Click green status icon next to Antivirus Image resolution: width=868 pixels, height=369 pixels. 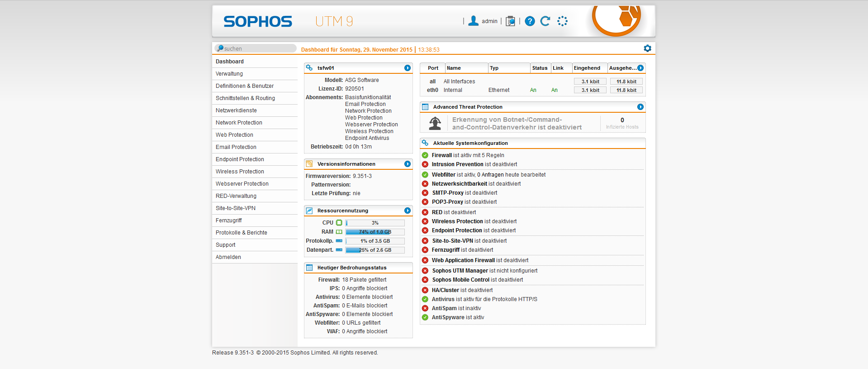(425, 299)
